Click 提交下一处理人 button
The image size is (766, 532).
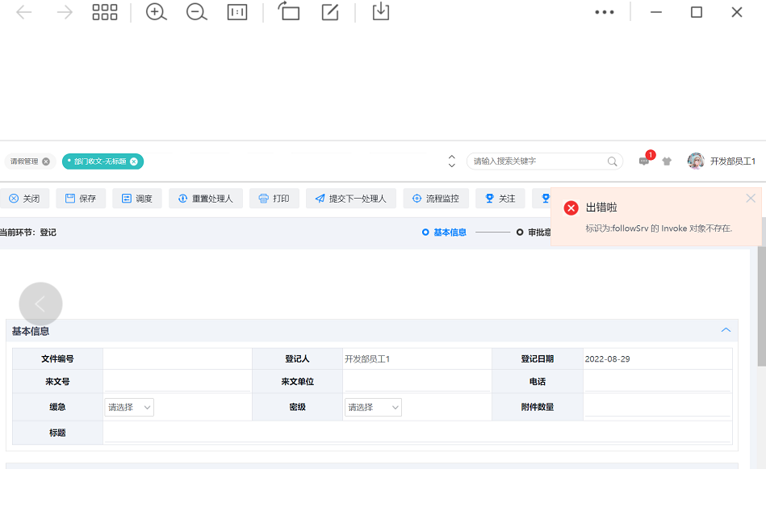click(350, 199)
